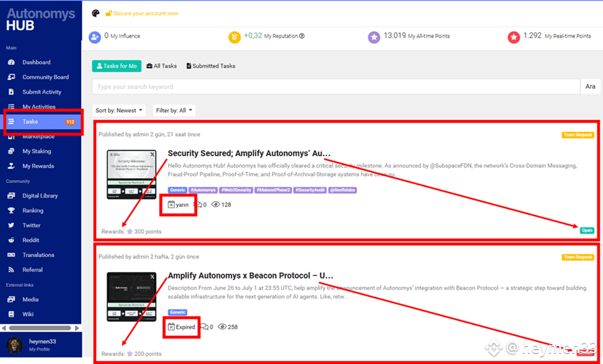Click the Translations language icon

point(11,255)
